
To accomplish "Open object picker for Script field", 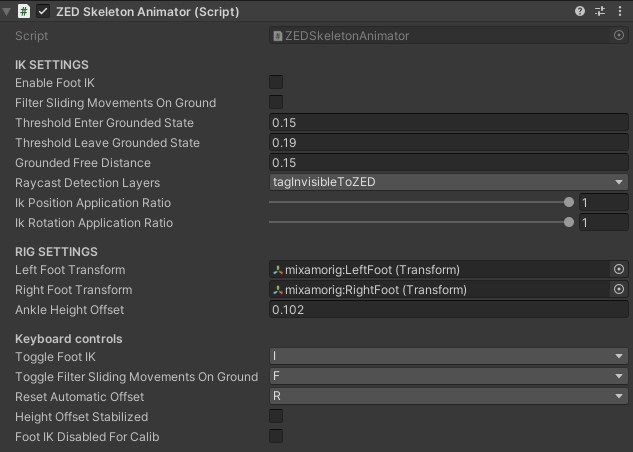I will coord(619,35).
